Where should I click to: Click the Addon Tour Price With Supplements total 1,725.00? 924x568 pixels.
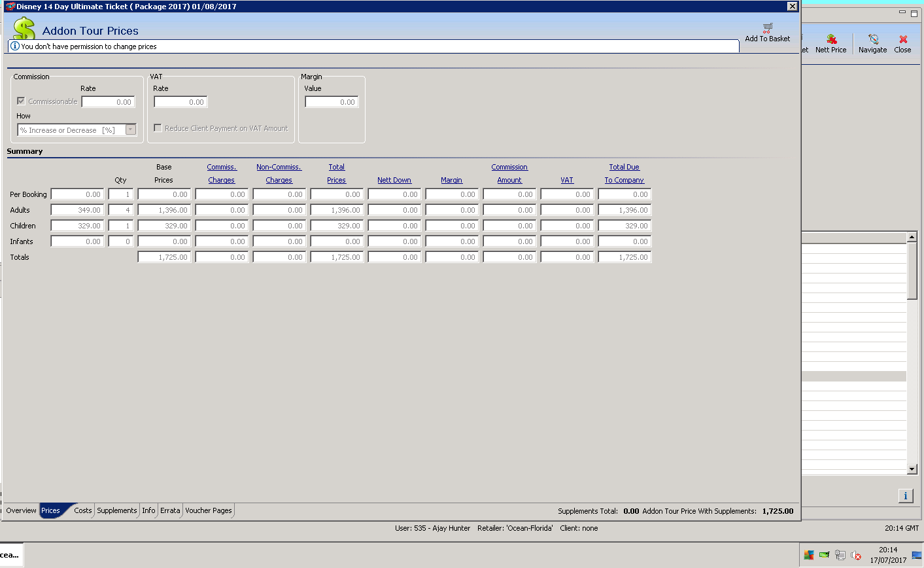pyautogui.click(x=778, y=511)
